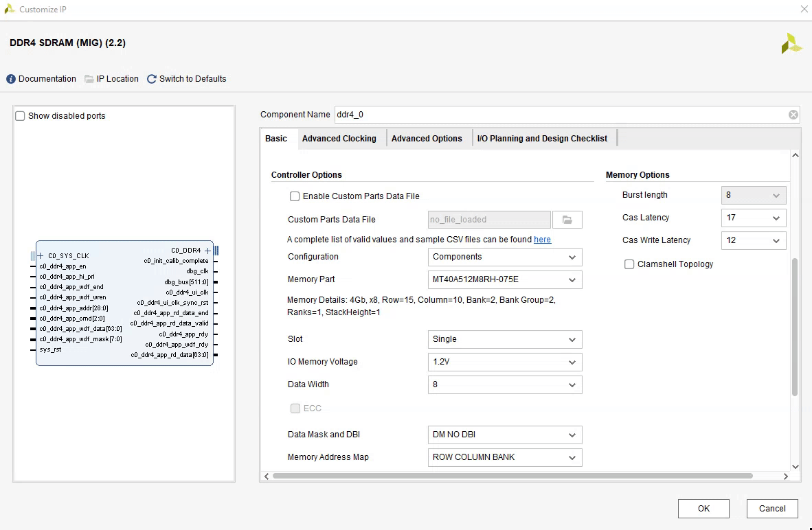Click the c0_ddr4_app_en port label
Viewport: 812px width, 530px height.
tap(63, 266)
